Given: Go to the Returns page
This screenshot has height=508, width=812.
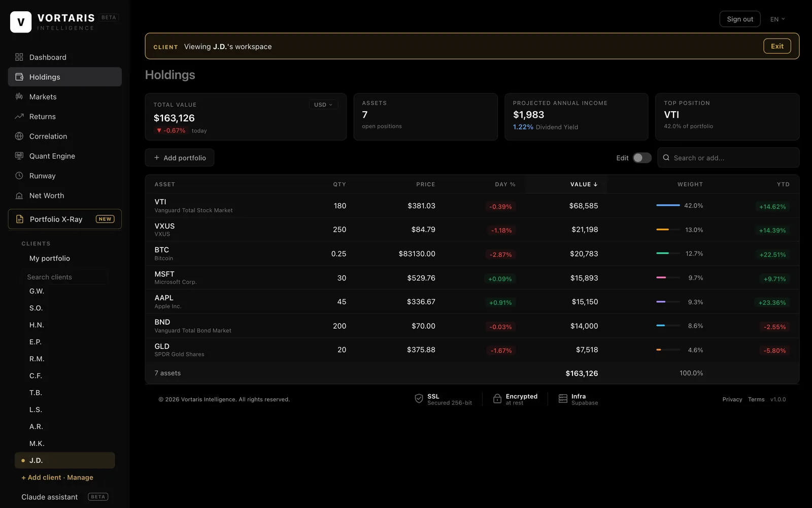Looking at the screenshot, I should tap(65, 116).
